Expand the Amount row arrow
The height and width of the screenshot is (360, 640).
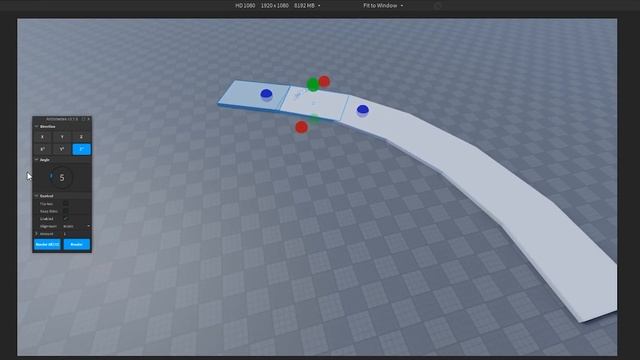[x=36, y=233]
